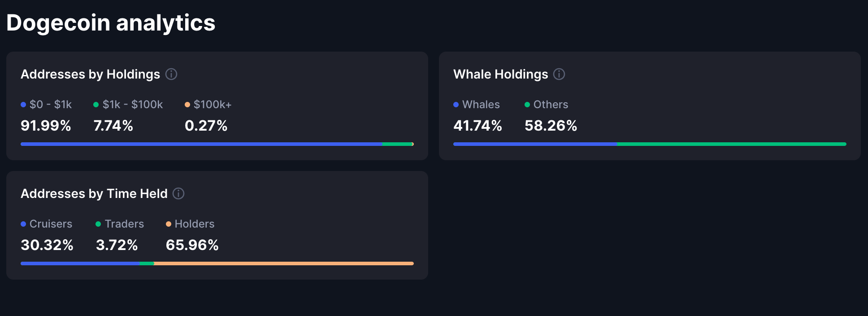Click the Whale Holdings card title
Viewport: 868px width, 316px height.
500,74
